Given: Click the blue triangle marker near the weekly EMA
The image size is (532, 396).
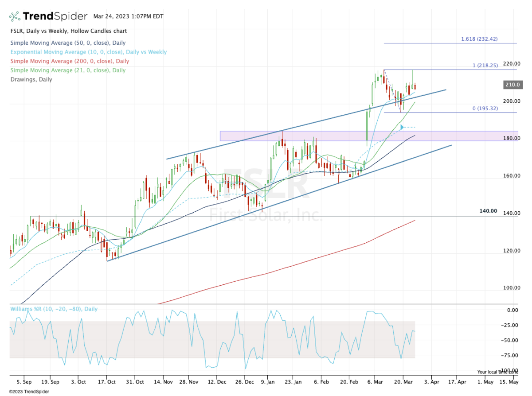Looking at the screenshot, I should (x=402, y=128).
